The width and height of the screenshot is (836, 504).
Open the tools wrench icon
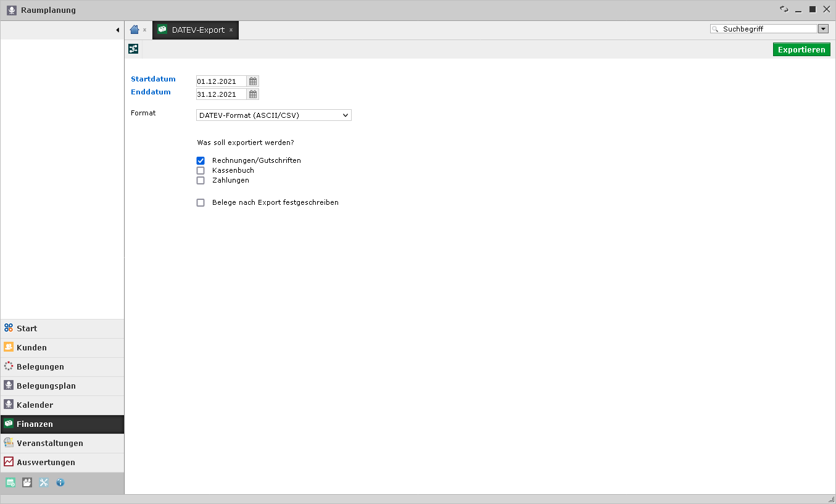44,482
